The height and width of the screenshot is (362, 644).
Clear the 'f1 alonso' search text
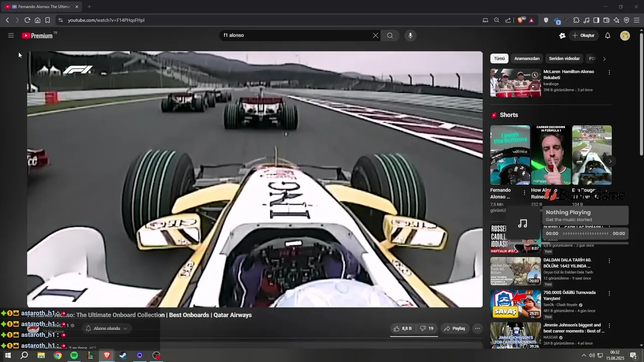pos(375,36)
